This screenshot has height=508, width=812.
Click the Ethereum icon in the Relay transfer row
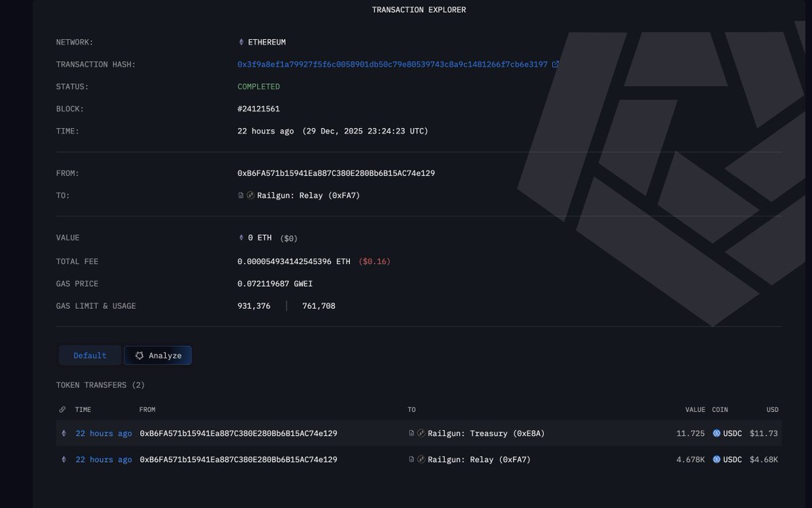click(64, 459)
